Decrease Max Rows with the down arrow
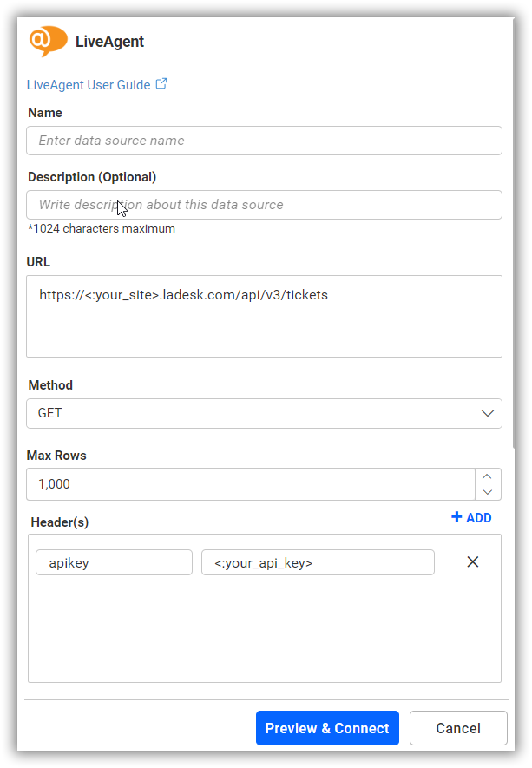The image size is (532, 768). (487, 492)
